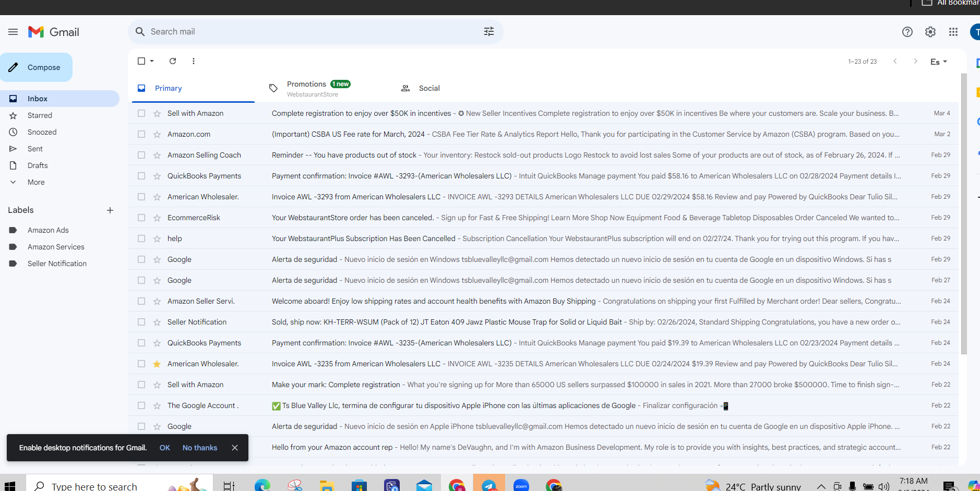980x491 pixels.
Task: Open the Starred folder
Action: coord(40,115)
